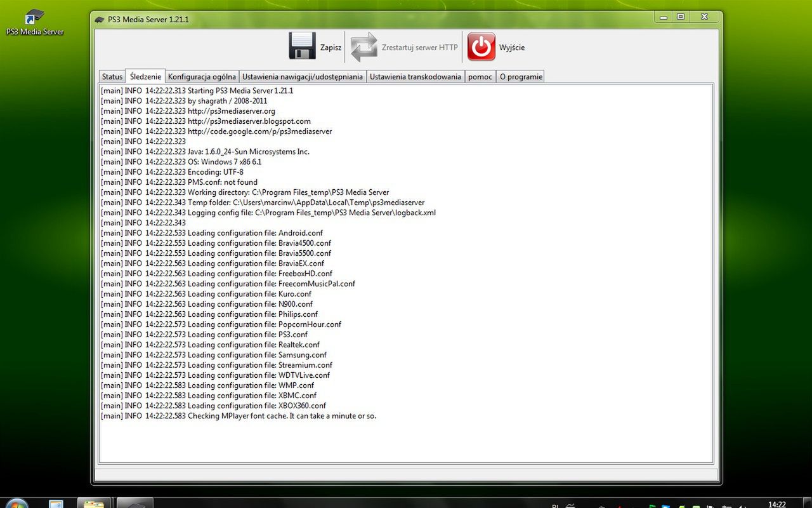Open the pomoc tab

coord(480,77)
